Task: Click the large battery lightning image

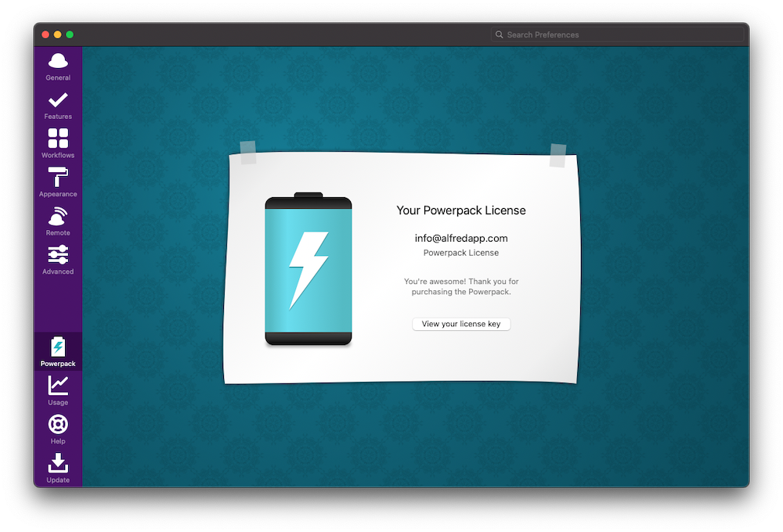Action: [309, 270]
